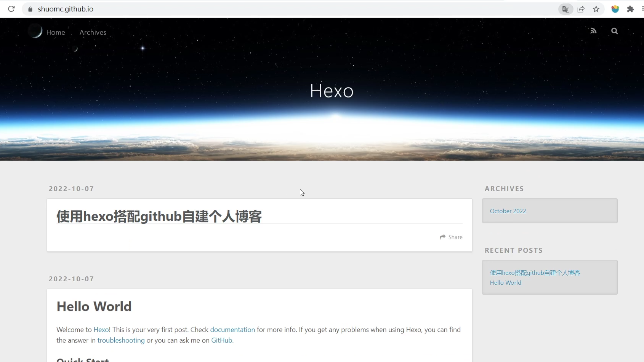
Task: Open the blog RSS feed icon
Action: click(x=593, y=31)
